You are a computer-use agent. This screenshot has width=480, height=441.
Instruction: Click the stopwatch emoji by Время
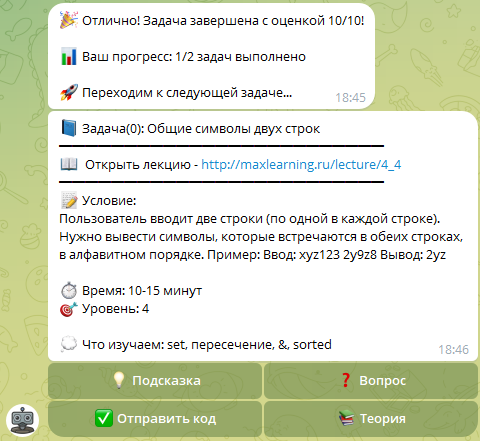point(69,290)
